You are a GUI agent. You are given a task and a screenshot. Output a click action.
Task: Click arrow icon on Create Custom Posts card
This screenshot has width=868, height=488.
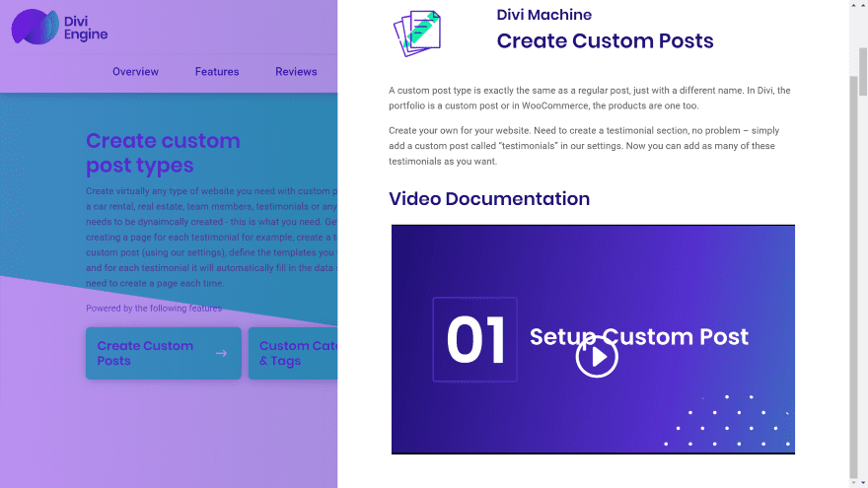tap(221, 353)
